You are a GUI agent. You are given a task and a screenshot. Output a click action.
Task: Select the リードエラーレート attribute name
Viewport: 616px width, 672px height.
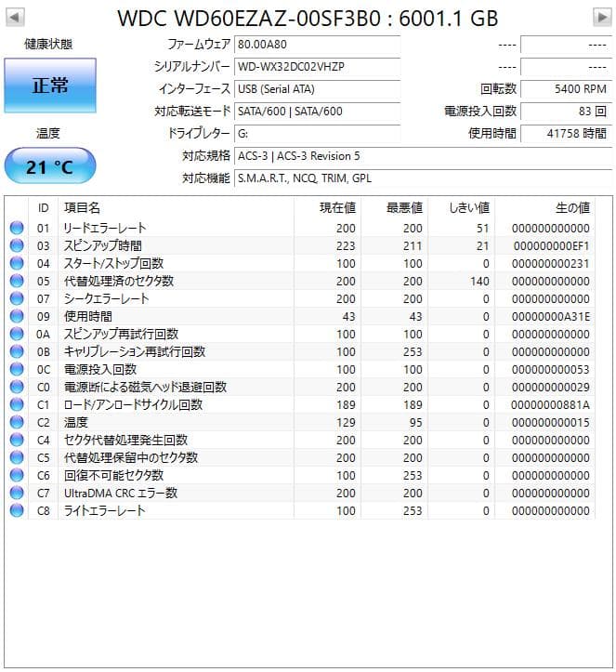tap(105, 228)
